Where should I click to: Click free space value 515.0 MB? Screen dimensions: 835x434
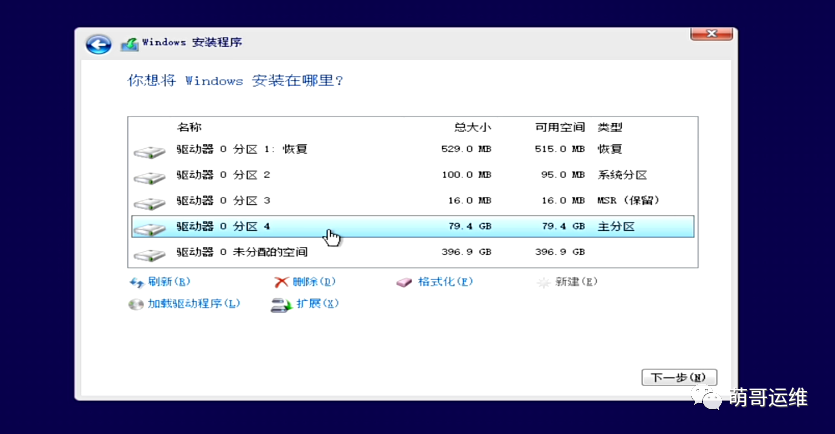[x=560, y=149]
